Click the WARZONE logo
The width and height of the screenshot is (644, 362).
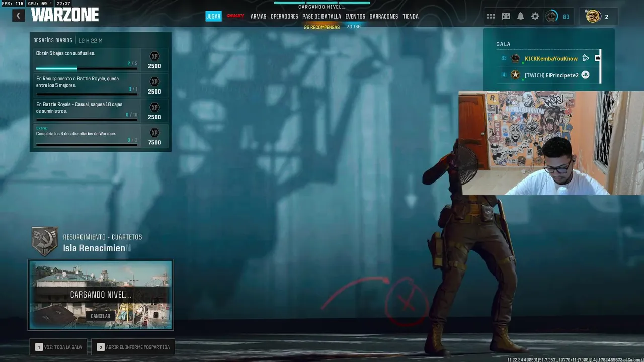[65, 15]
